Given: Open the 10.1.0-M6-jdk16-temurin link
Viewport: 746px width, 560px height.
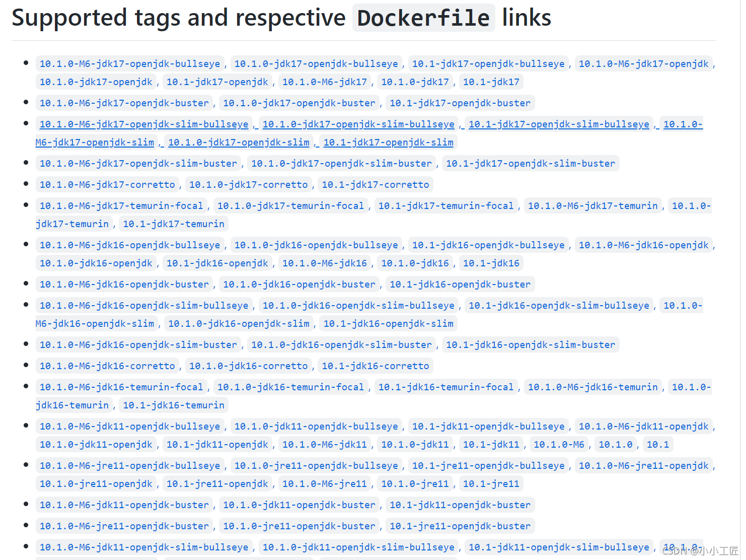Looking at the screenshot, I should point(592,387).
